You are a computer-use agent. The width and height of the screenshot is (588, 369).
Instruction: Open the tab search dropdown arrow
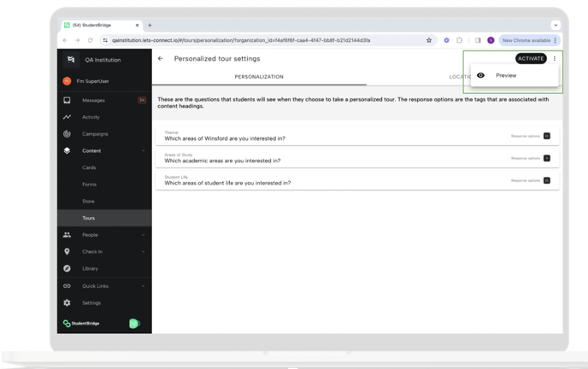click(556, 25)
